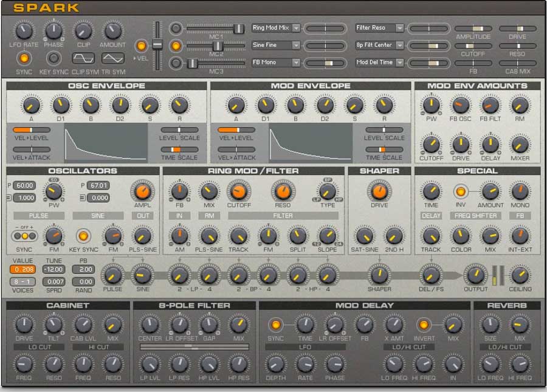
Task: Click the CEILING knob
Action: (520, 275)
